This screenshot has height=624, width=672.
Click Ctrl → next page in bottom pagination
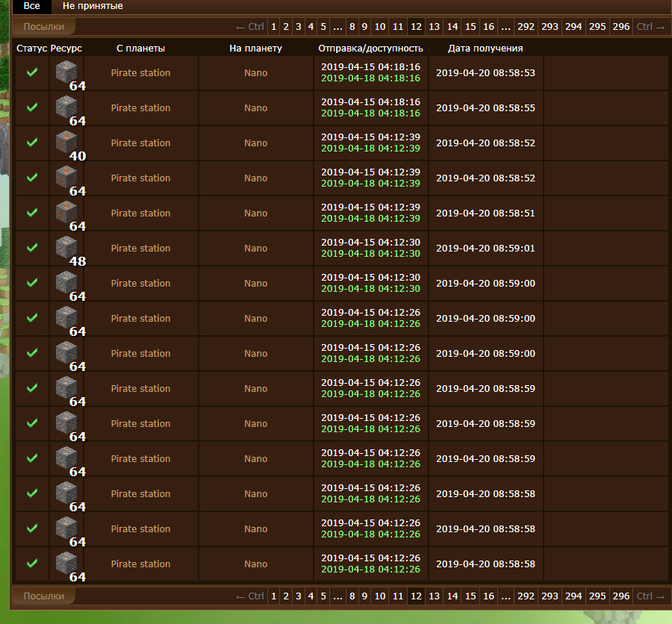[x=650, y=596]
